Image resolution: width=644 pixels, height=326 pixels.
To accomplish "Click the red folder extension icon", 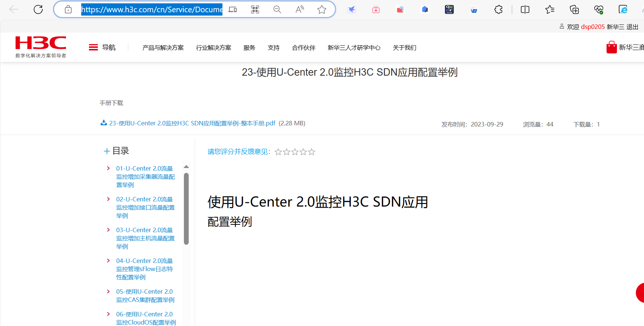I will coord(400,9).
